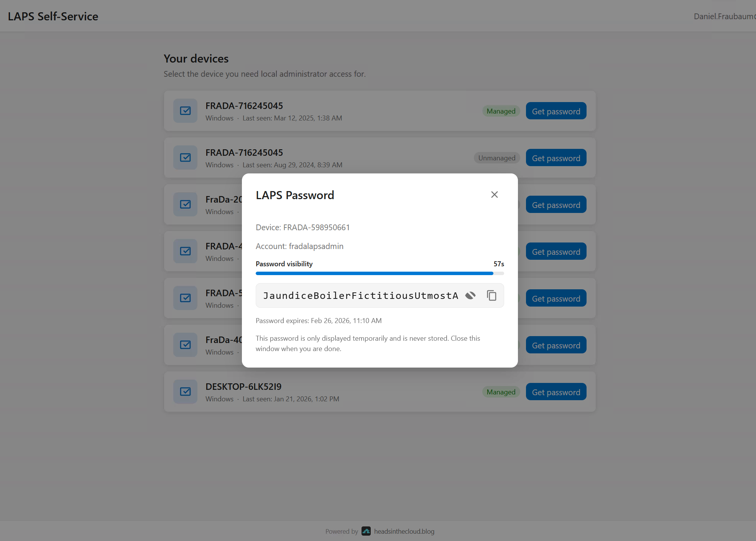756x541 pixels.
Task: Select the displayed password text JaundiceBoilerFictitiousUtmostA
Action: tap(360, 295)
